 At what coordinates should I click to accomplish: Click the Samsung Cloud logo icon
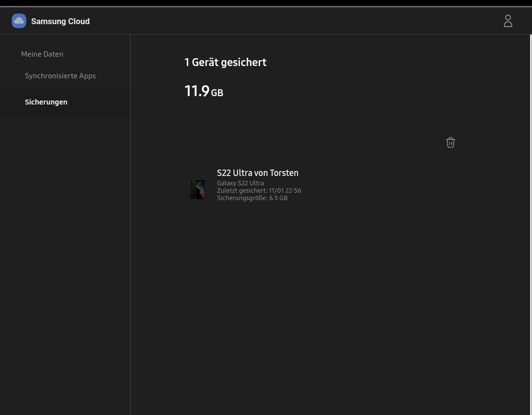pos(19,21)
